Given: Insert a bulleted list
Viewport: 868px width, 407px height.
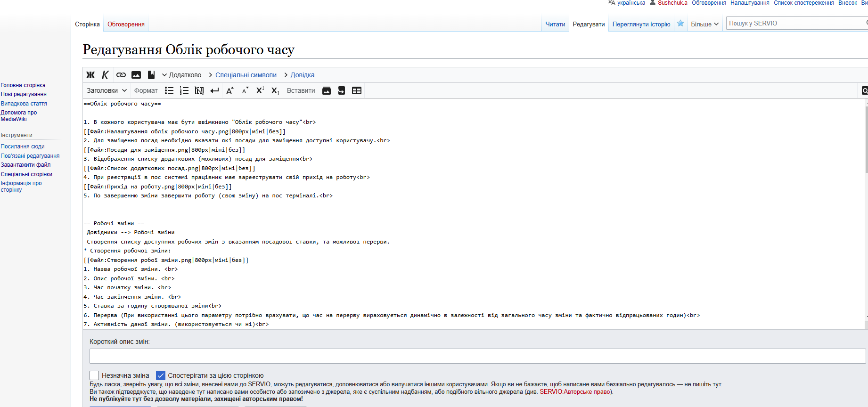Looking at the screenshot, I should click(x=169, y=90).
